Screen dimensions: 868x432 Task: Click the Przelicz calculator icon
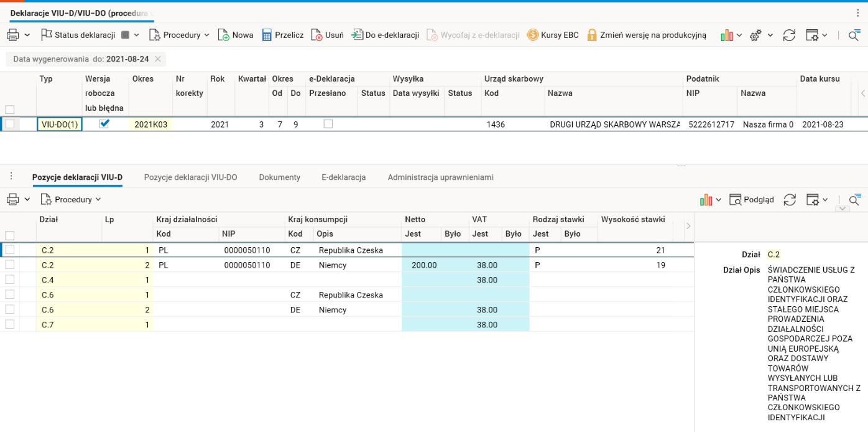pyautogui.click(x=267, y=35)
